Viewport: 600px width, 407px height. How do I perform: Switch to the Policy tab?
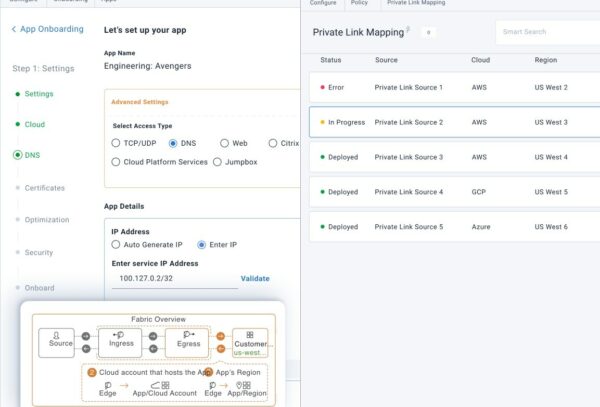360,3
